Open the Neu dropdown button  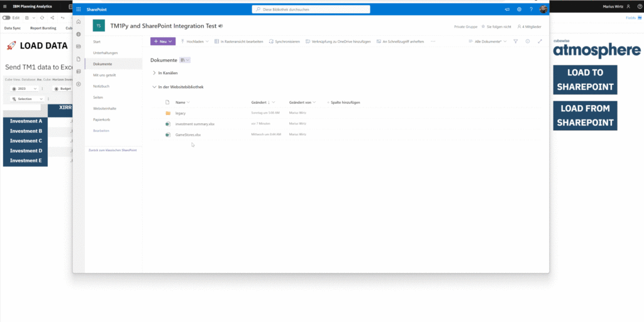point(163,41)
